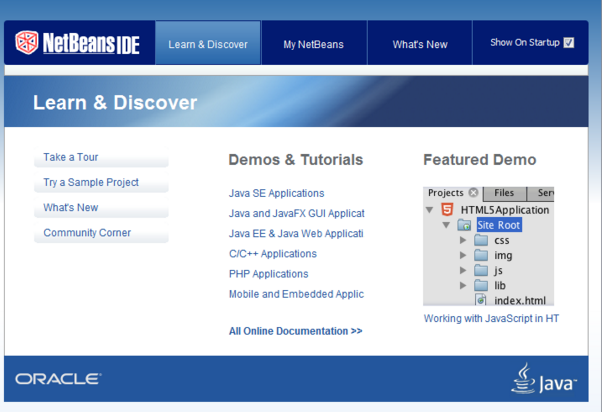
Task: Expand the img folder arrow
Action: pos(463,255)
